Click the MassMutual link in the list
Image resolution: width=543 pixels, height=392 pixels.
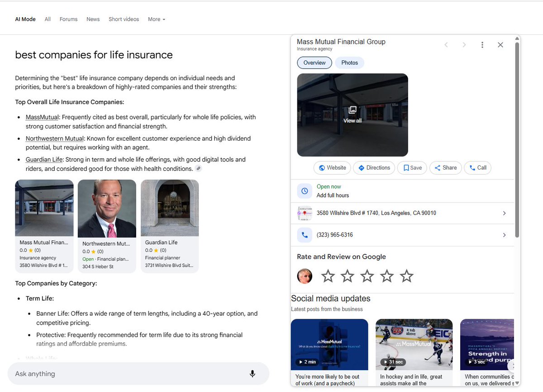point(42,117)
